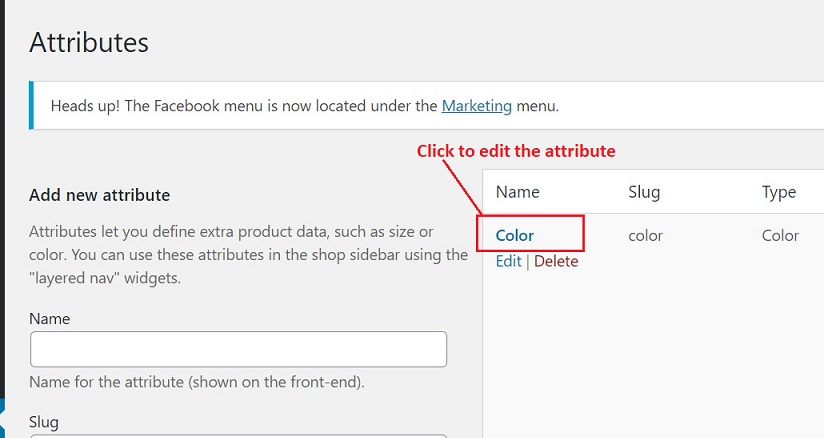824x438 pixels.
Task: Click the Add new attribute heading
Action: (x=99, y=195)
